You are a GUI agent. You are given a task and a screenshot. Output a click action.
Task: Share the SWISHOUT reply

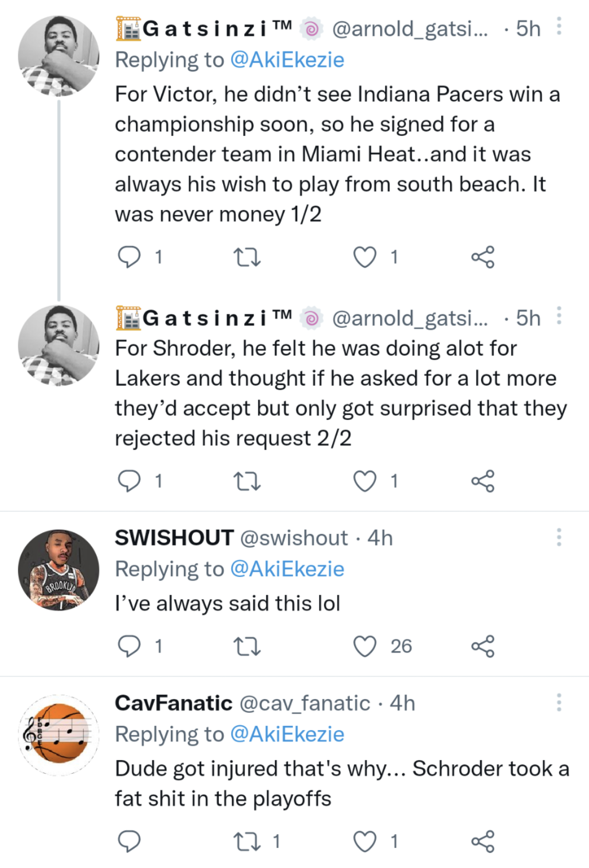[x=483, y=646]
